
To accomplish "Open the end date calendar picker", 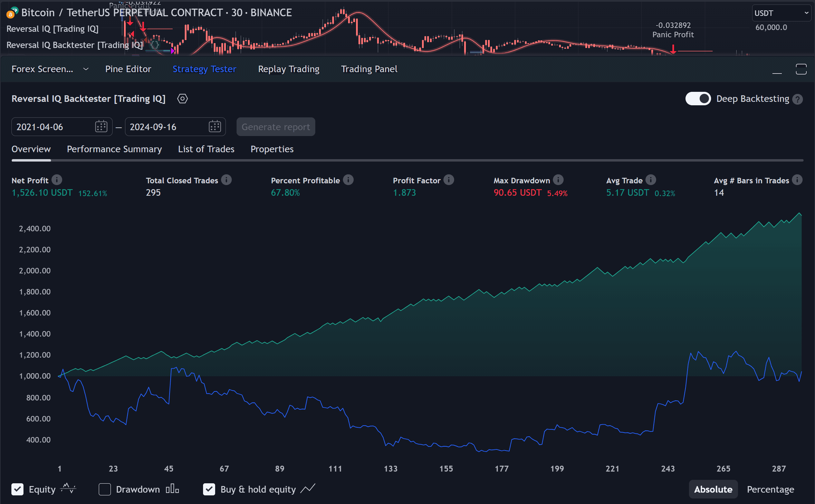I will [215, 127].
